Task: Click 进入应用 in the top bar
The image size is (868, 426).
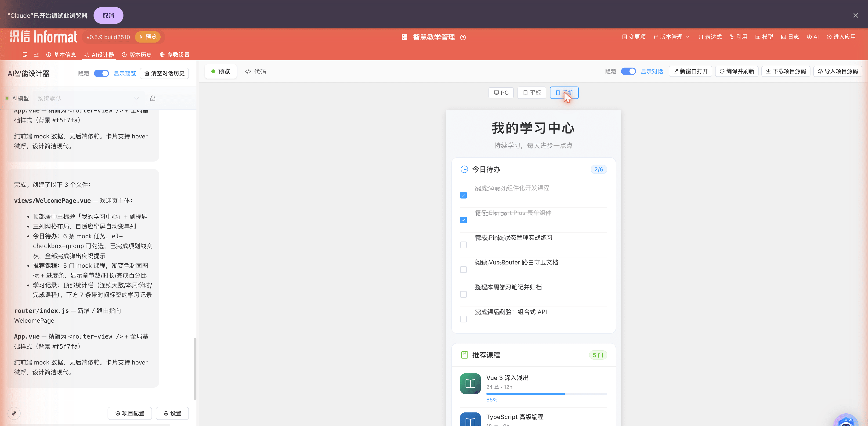Action: click(x=841, y=37)
